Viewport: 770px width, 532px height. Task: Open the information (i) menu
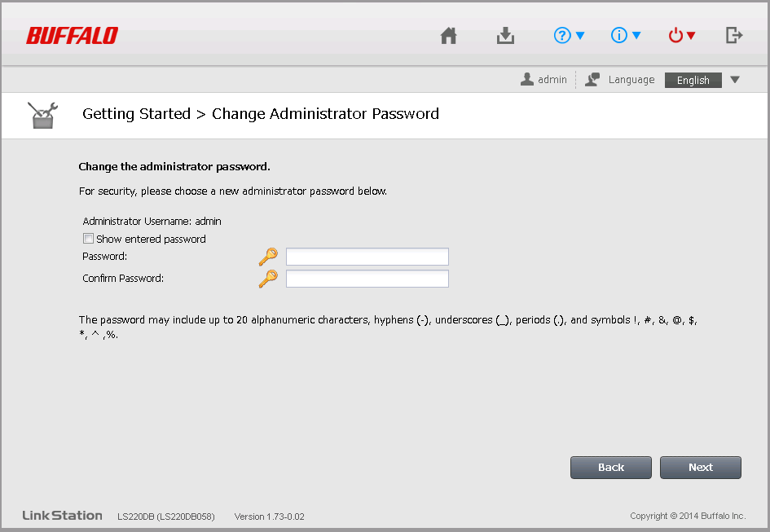626,36
